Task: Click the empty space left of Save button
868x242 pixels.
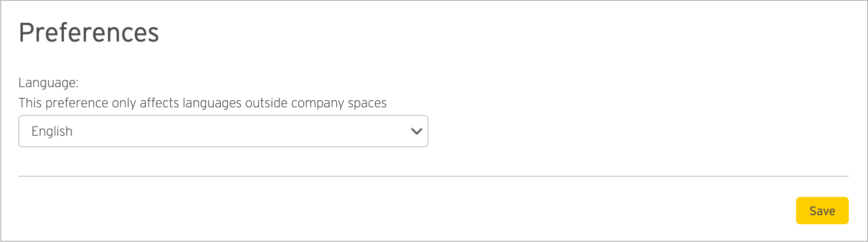Action: tap(405, 211)
